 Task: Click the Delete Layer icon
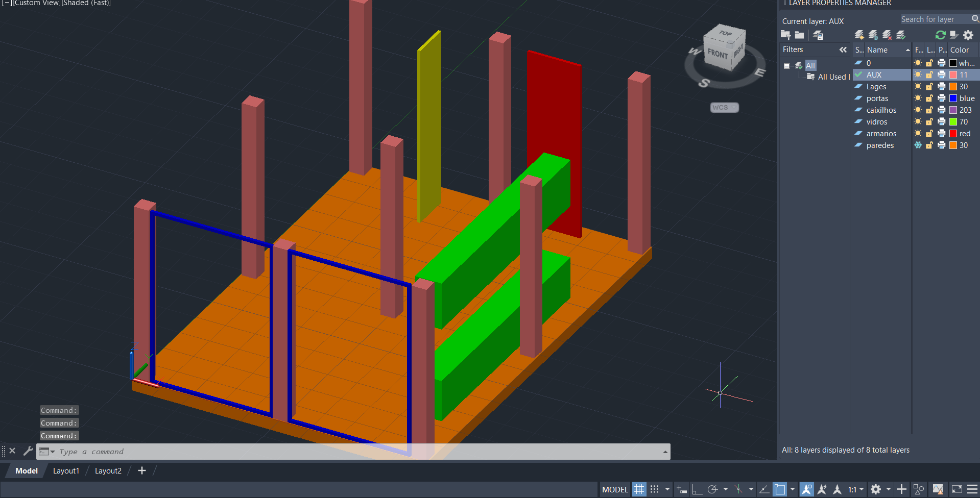[887, 35]
